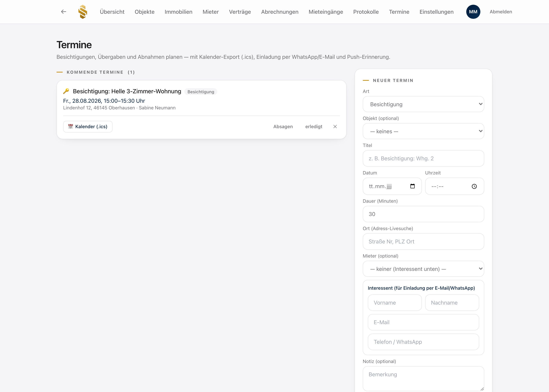Expand the Art dropdown showing Besichtigung
The height and width of the screenshot is (392, 549).
point(423,104)
